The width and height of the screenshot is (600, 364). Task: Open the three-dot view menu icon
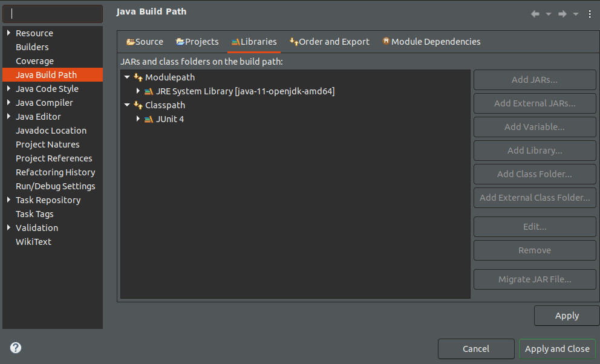click(590, 14)
